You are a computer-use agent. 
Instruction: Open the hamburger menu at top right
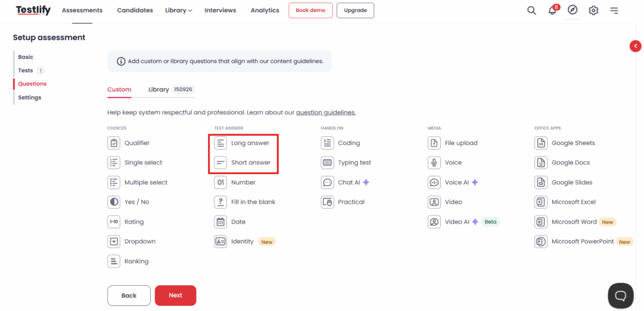pos(614,10)
